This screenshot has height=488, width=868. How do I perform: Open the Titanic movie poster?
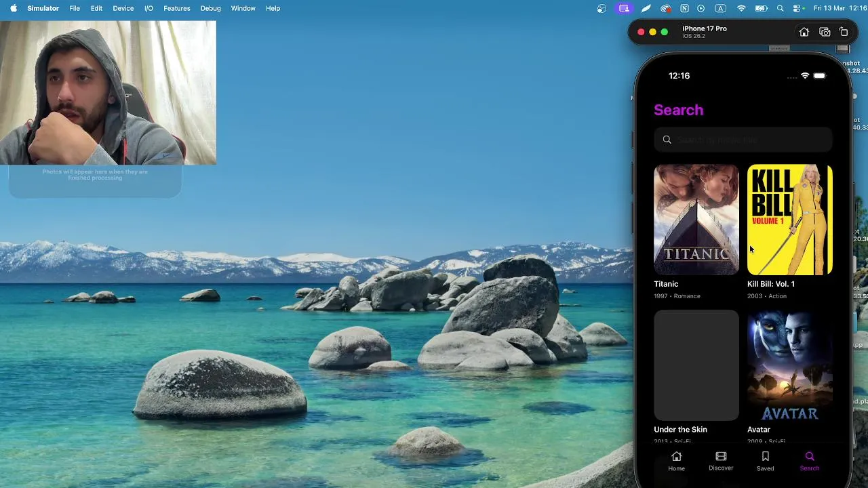696,220
